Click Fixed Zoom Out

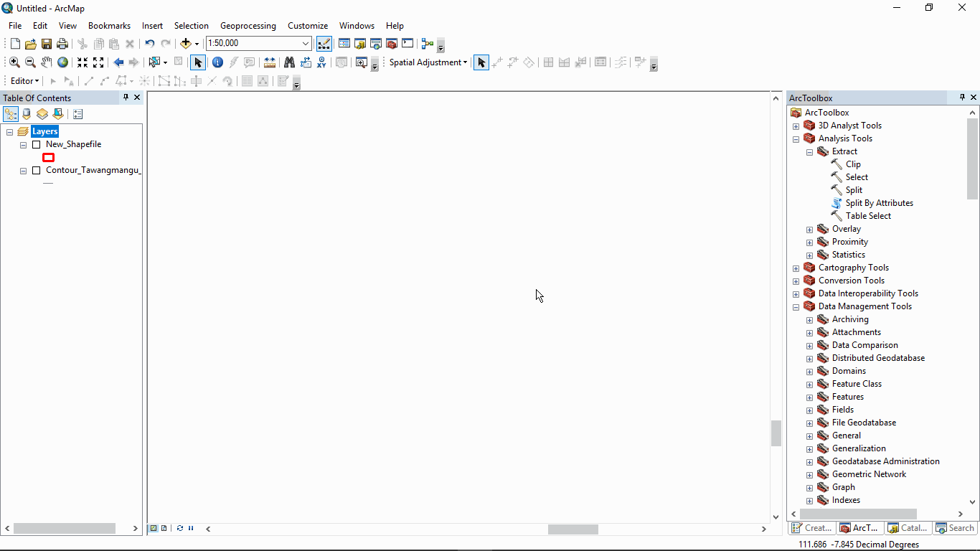point(98,62)
